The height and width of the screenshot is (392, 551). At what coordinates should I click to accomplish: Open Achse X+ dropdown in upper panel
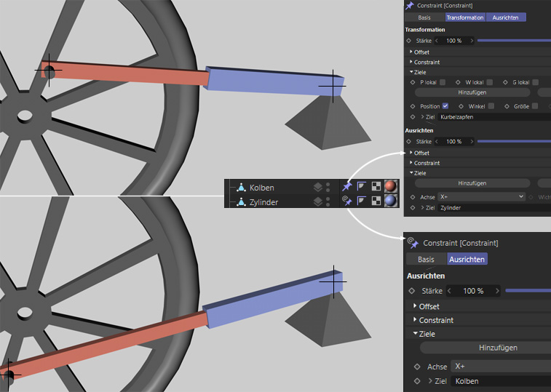[481, 197]
